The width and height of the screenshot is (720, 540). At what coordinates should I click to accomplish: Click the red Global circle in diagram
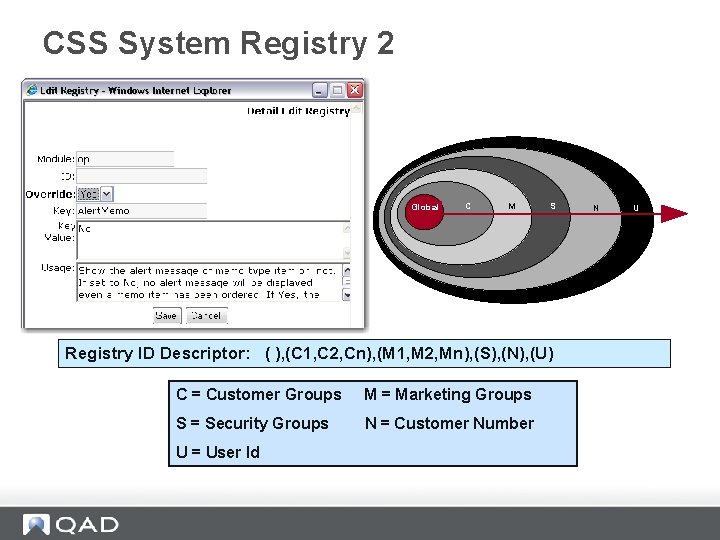click(425, 211)
